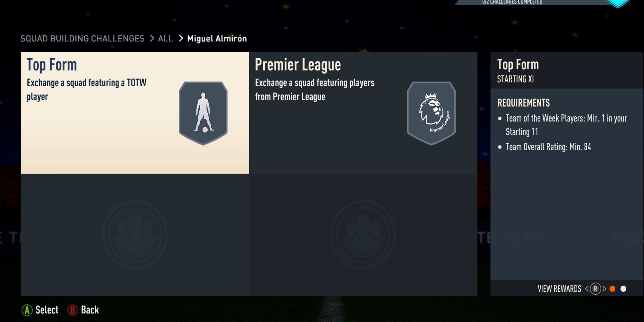Click the red B Back button icon
The height and width of the screenshot is (322, 644).
(72, 310)
